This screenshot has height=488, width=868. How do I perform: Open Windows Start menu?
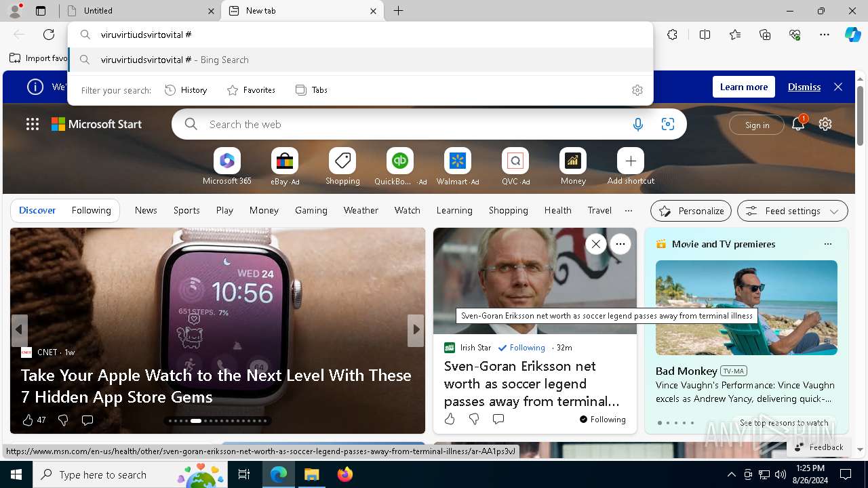(16, 474)
